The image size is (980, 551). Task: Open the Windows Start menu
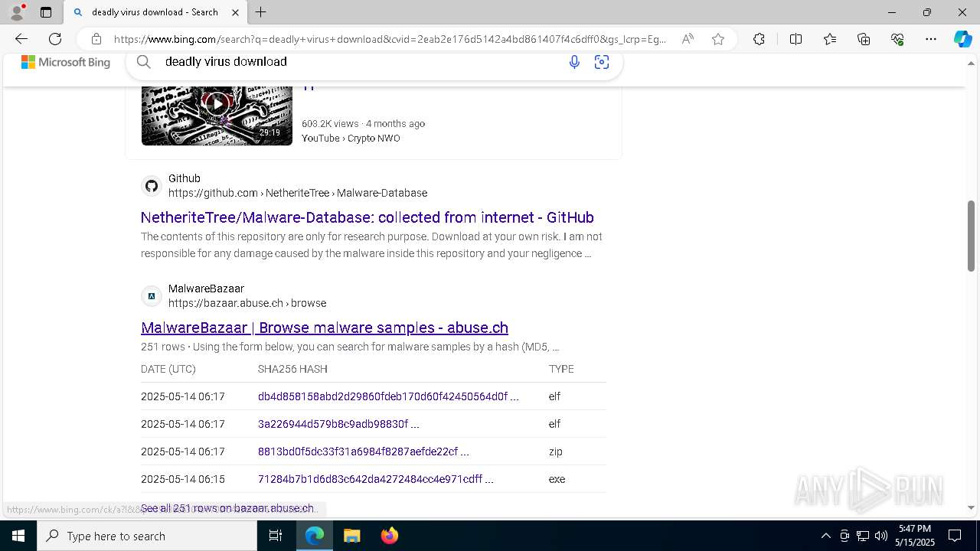coord(18,536)
